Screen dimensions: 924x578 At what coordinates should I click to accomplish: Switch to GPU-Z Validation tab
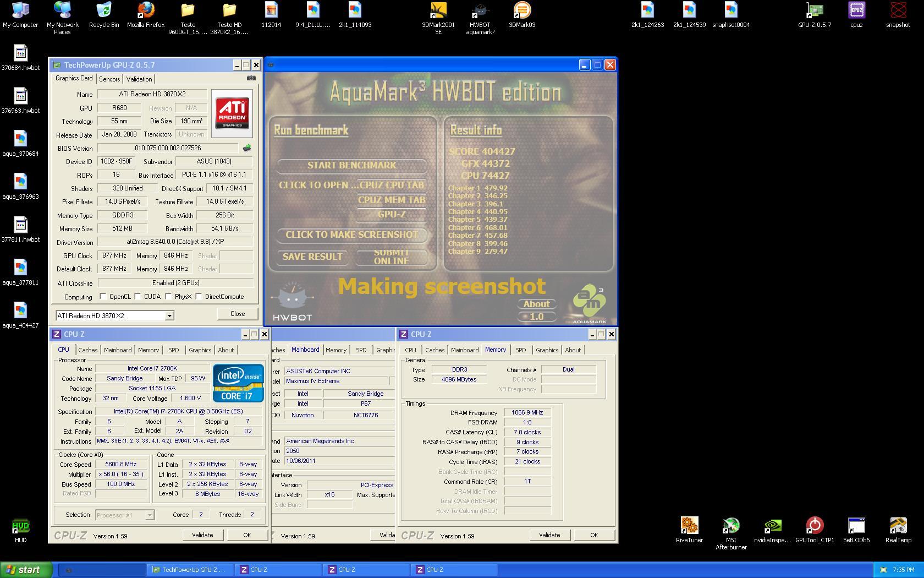click(139, 79)
